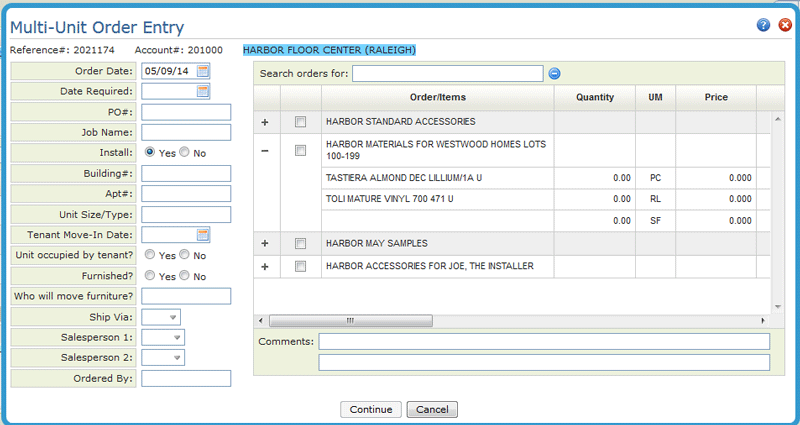Click the blue help question mark icon
Screen dimensions: 800x425
coord(764,25)
